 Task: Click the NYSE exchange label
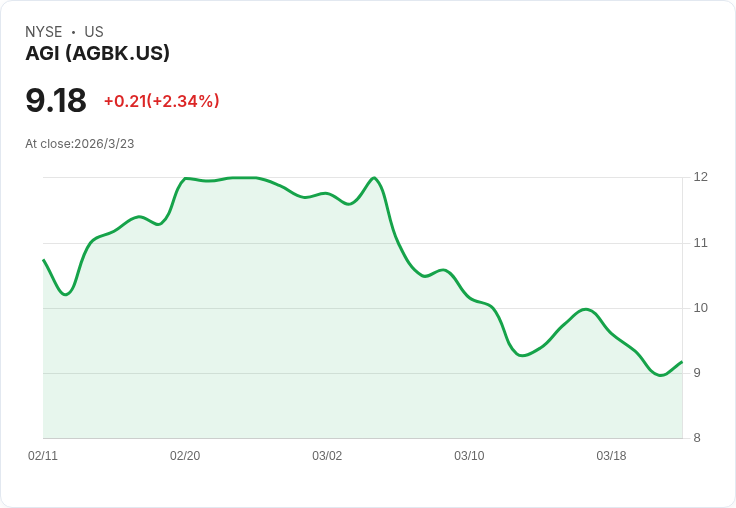click(x=44, y=32)
